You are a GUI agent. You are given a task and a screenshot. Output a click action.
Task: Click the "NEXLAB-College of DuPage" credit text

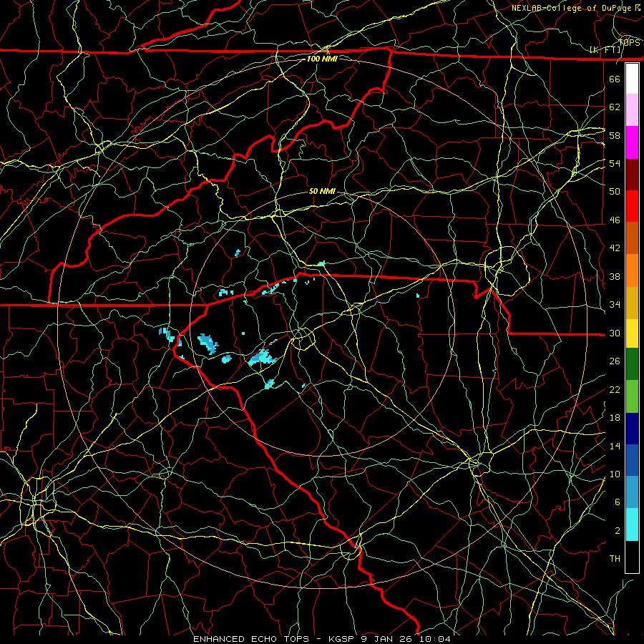point(572,8)
